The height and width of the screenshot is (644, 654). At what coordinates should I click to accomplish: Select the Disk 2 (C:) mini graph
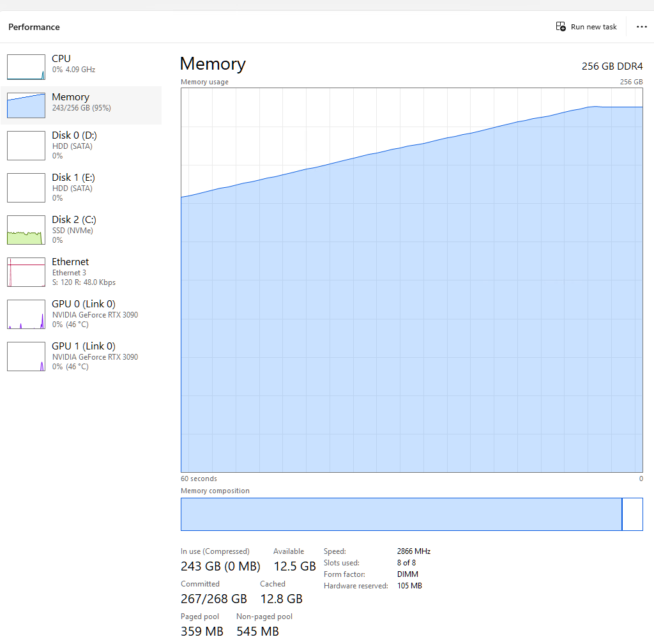tap(26, 230)
